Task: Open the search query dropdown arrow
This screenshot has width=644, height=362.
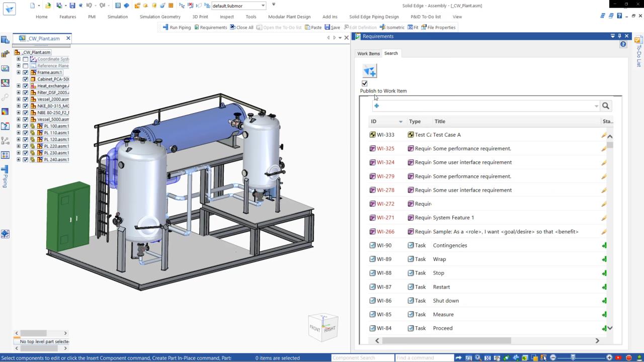Action: (596, 106)
